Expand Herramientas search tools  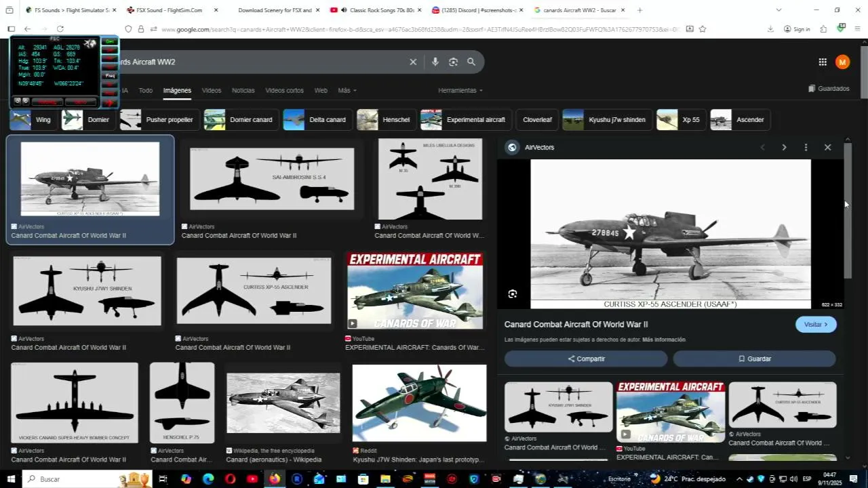click(460, 90)
